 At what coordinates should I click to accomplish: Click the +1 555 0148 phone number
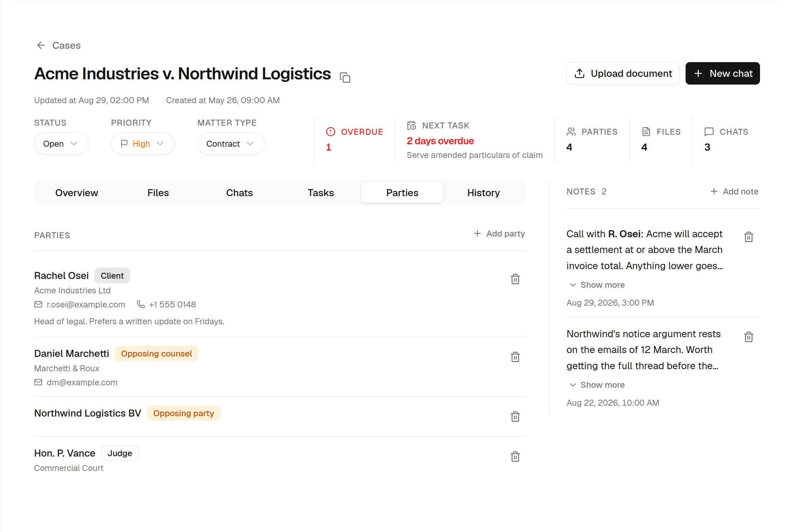[x=172, y=304]
